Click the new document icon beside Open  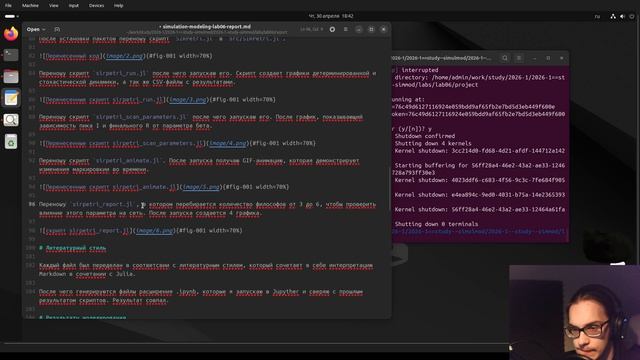pyautogui.click(x=57, y=29)
